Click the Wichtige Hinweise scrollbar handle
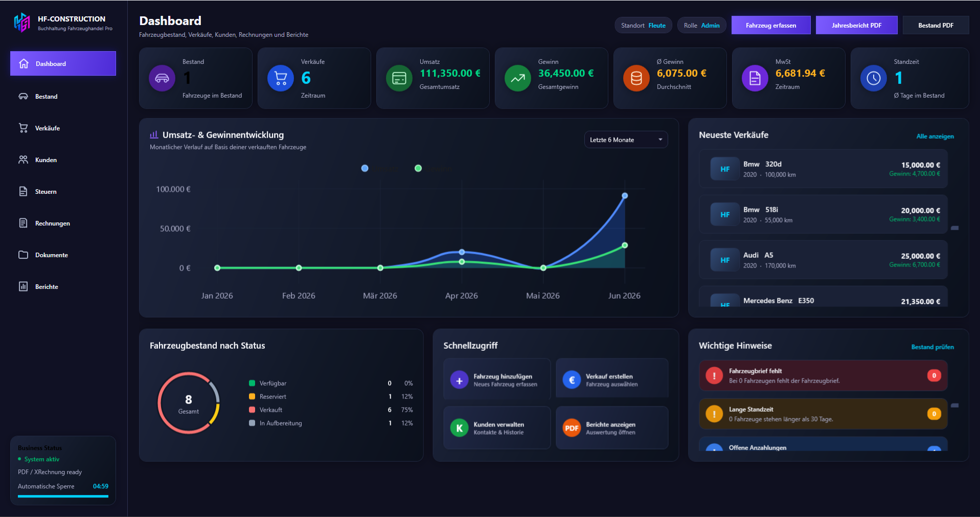Image resolution: width=980 pixels, height=517 pixels. pyautogui.click(x=954, y=405)
